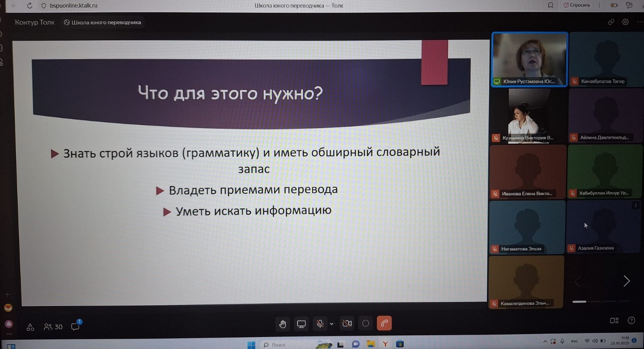Change video layout view
This screenshot has height=349, width=644.
pyautogui.click(x=614, y=320)
